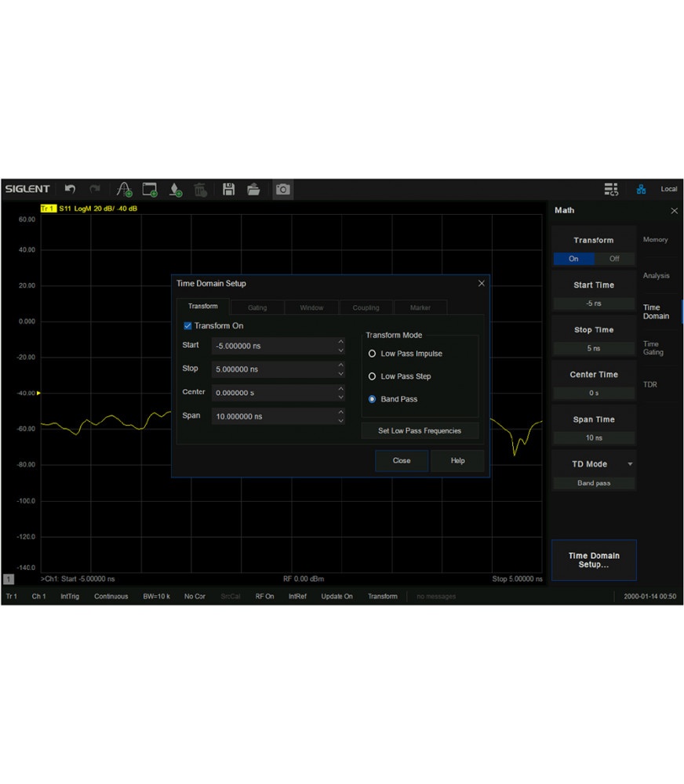Select Low Pass Impulse mode
This screenshot has width=684, height=784.
pos(373,354)
